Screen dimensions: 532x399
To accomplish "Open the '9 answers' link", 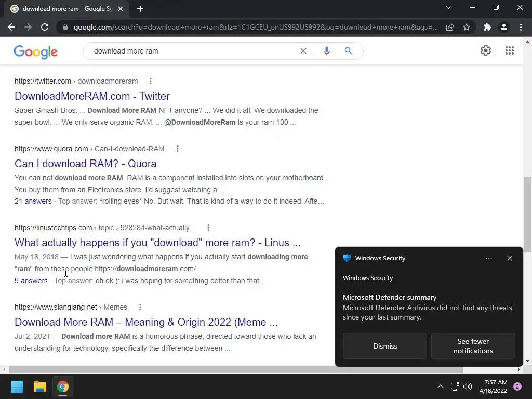I will (x=31, y=281).
